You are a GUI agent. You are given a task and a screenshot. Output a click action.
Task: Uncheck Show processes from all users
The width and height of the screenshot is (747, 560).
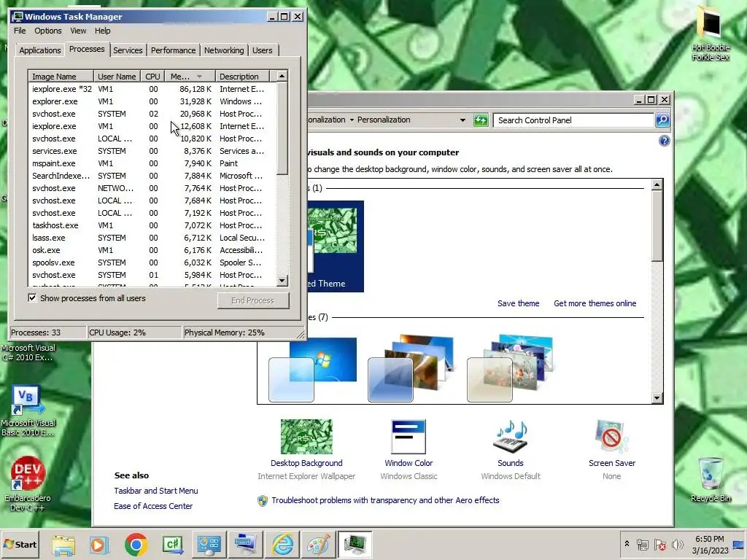tap(32, 298)
